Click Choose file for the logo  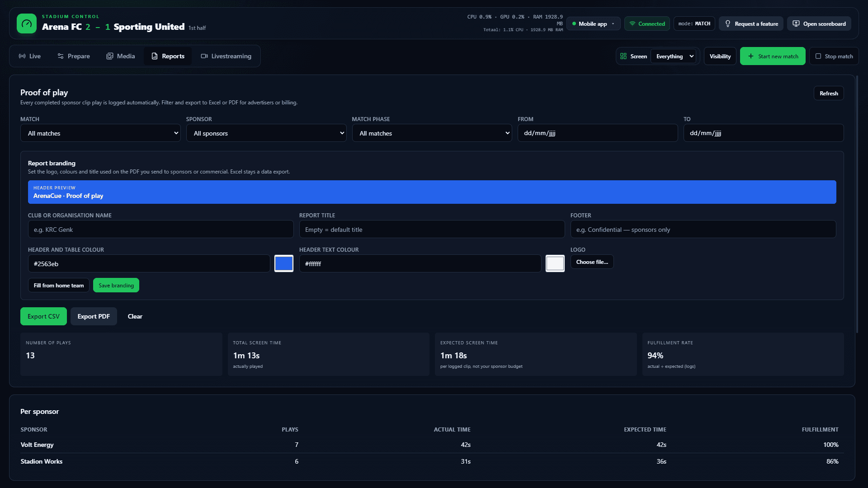(x=592, y=262)
